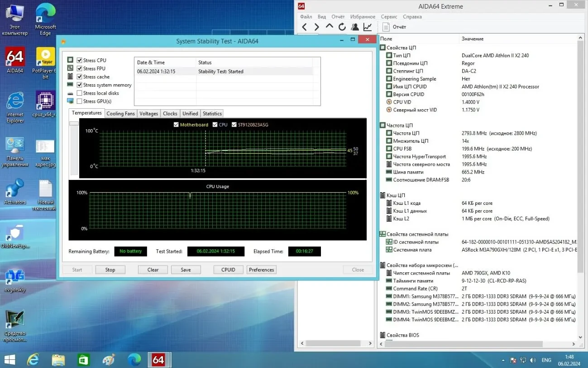Toggle the Motherboard checkbox above the temperature graph
588x368 pixels.
coord(176,124)
